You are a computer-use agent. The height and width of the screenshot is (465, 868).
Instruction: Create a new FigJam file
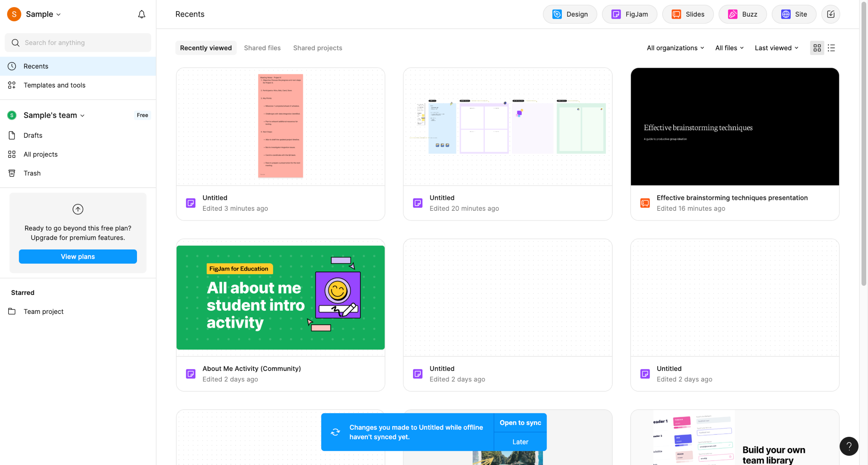click(x=629, y=14)
